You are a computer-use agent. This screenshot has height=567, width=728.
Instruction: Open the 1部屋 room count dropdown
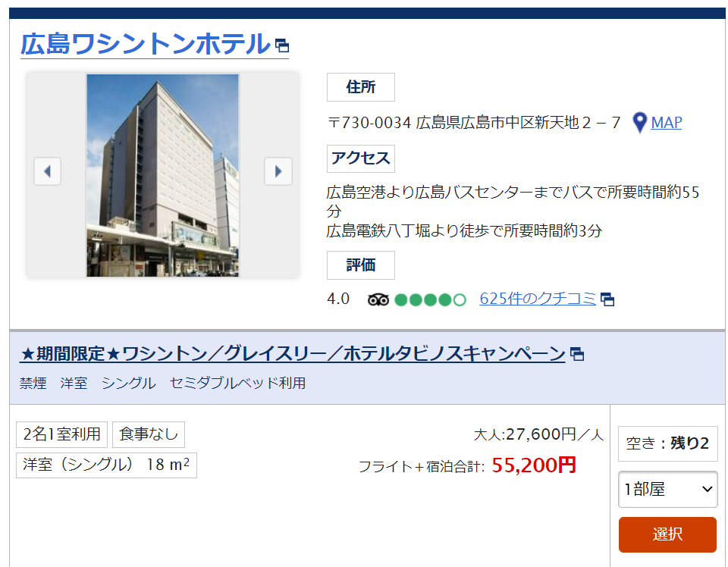click(667, 489)
